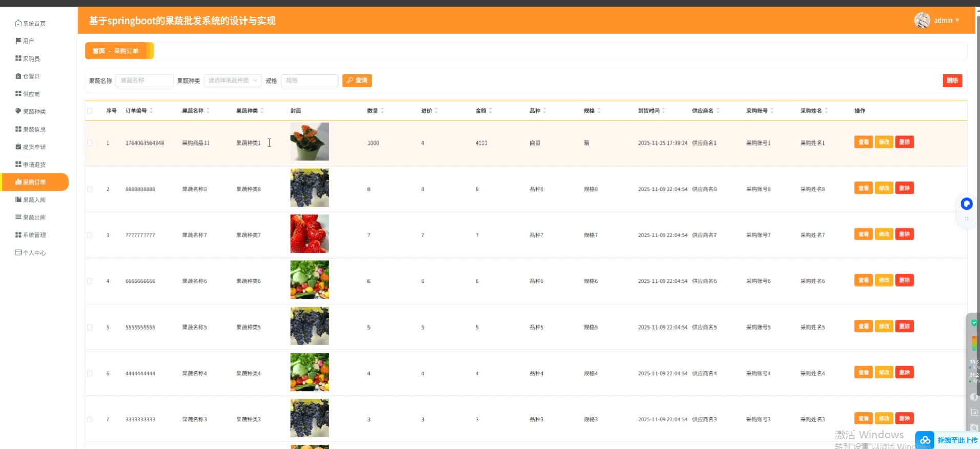This screenshot has width=980, height=449.
Task: Sort by 采购账号 header arrows
Action: point(772,111)
